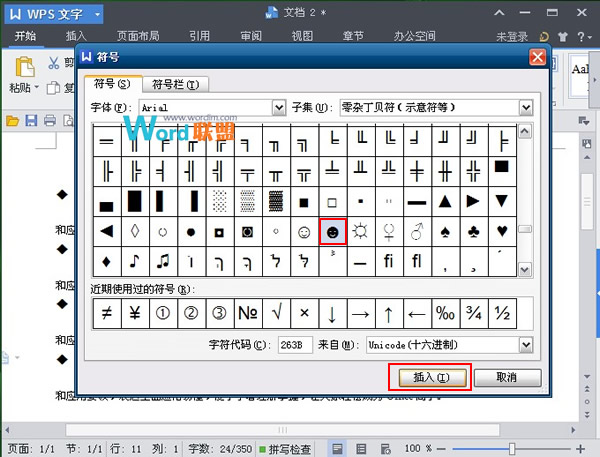Pick the spade suit symbol
The width and height of the screenshot is (600, 457).
pyautogui.click(x=445, y=232)
